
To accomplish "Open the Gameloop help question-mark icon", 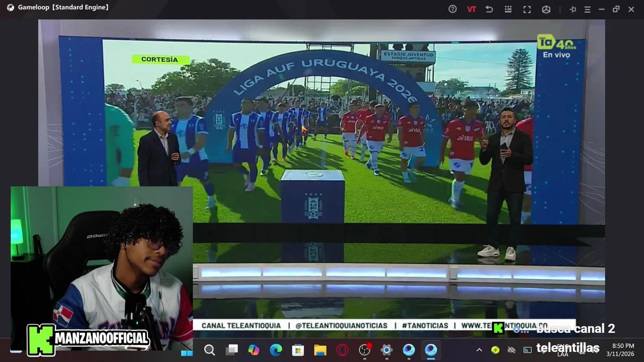I will (x=452, y=9).
